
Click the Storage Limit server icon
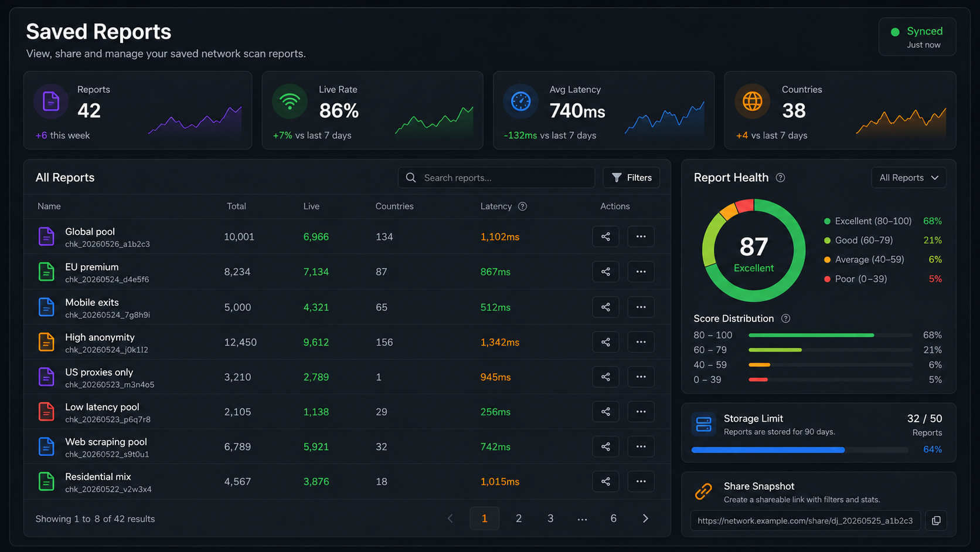pyautogui.click(x=703, y=424)
